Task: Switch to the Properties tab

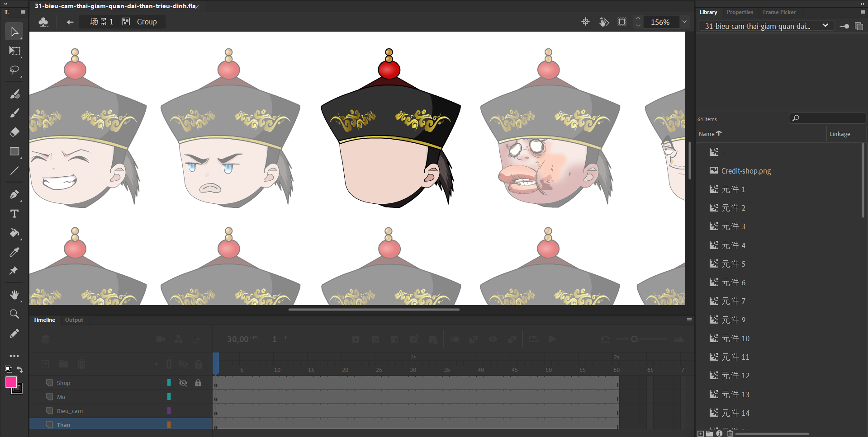Action: coord(740,12)
